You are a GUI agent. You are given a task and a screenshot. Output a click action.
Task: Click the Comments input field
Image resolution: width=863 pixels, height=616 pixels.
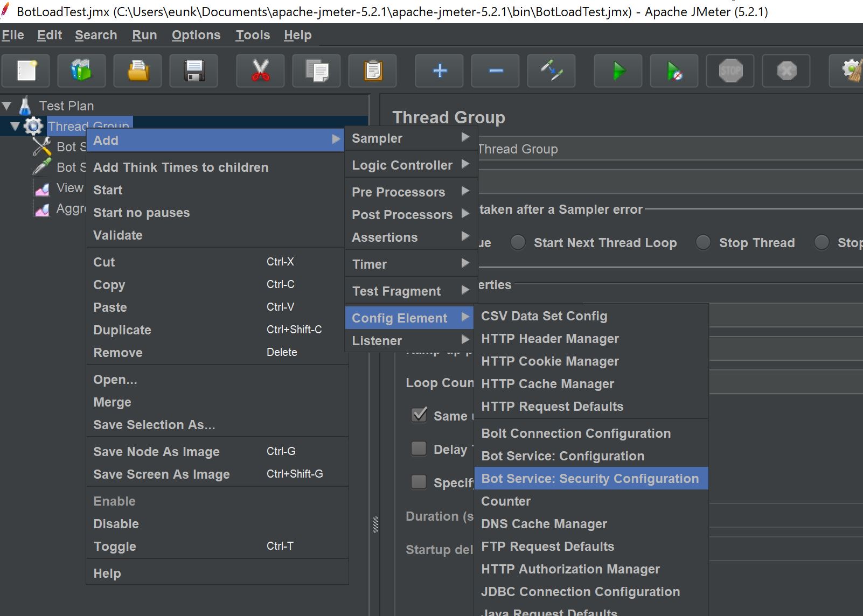pyautogui.click(x=670, y=183)
